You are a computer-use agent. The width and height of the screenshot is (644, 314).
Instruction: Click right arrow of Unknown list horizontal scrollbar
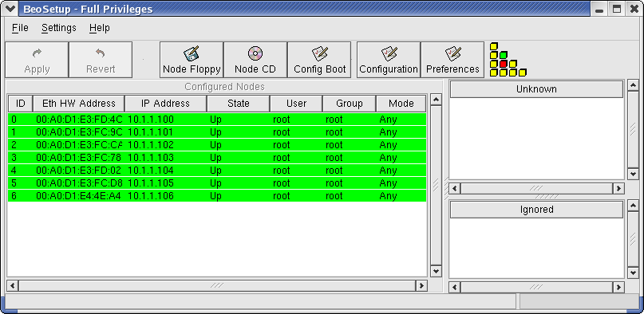tap(618, 189)
